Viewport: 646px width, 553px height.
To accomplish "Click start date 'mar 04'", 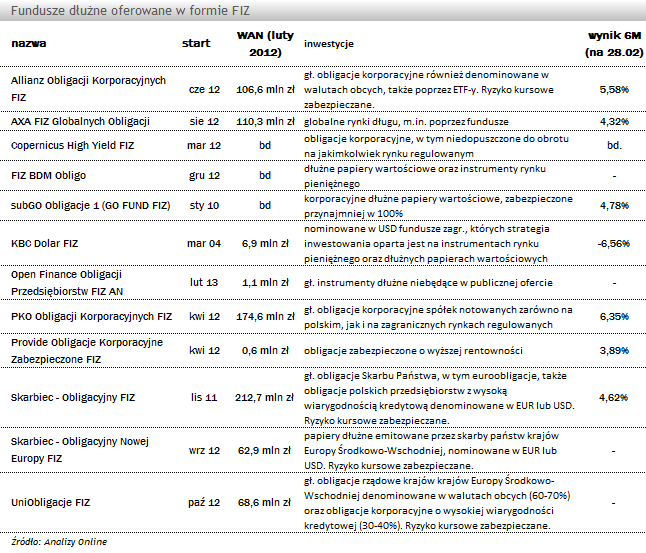I will (204, 244).
